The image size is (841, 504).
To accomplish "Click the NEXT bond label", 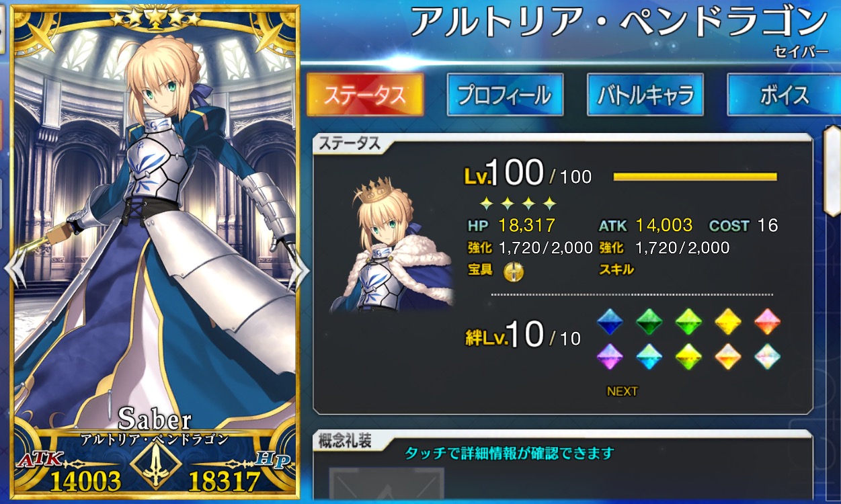I will [622, 391].
